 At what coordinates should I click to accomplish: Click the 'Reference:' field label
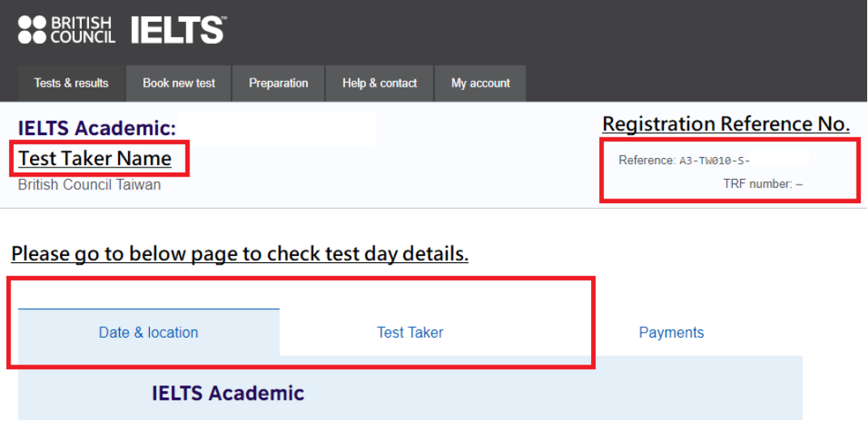click(x=646, y=160)
